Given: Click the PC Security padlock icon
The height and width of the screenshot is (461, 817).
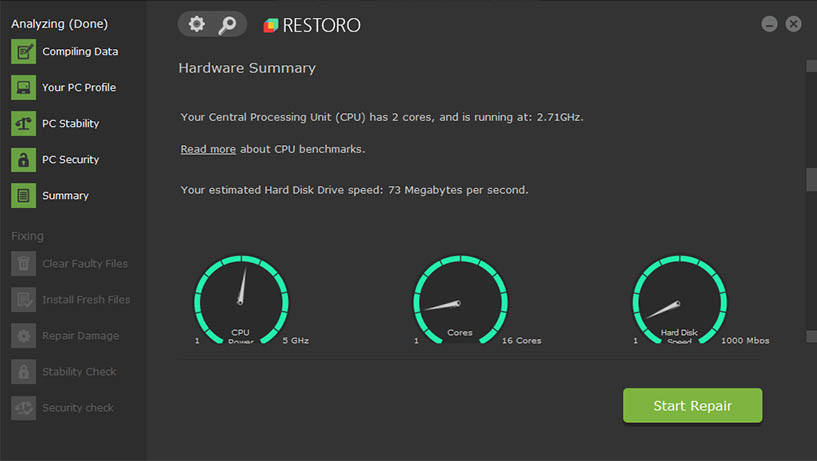Looking at the screenshot, I should 23,159.
